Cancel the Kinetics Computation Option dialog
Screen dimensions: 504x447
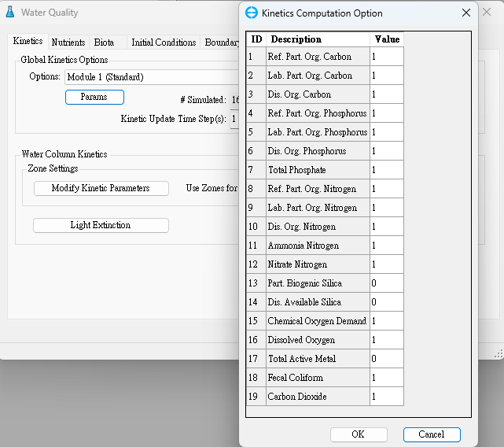(x=431, y=434)
